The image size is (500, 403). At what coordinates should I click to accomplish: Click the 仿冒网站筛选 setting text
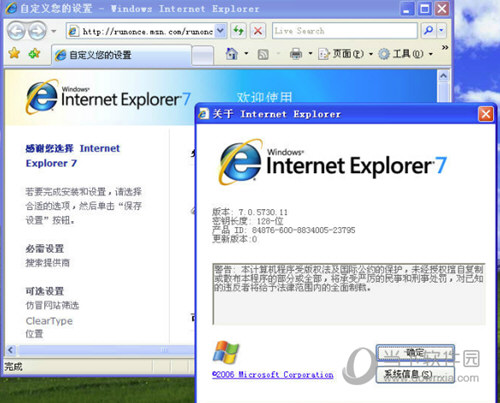(52, 305)
